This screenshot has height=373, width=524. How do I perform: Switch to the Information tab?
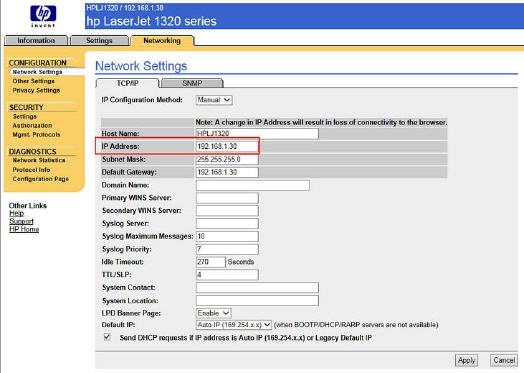(36, 40)
